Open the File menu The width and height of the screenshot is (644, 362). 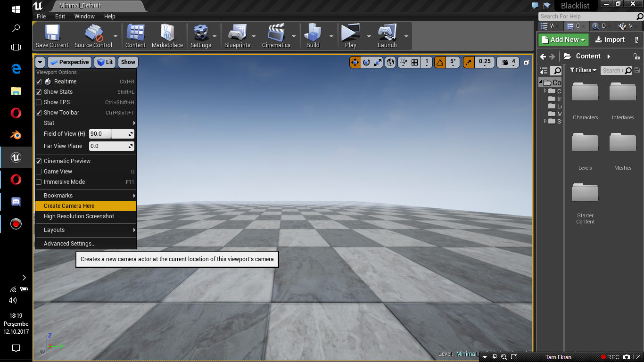(x=41, y=16)
